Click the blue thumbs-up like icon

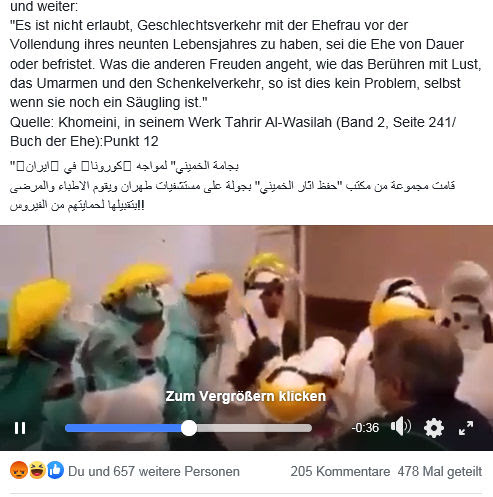(x=55, y=470)
